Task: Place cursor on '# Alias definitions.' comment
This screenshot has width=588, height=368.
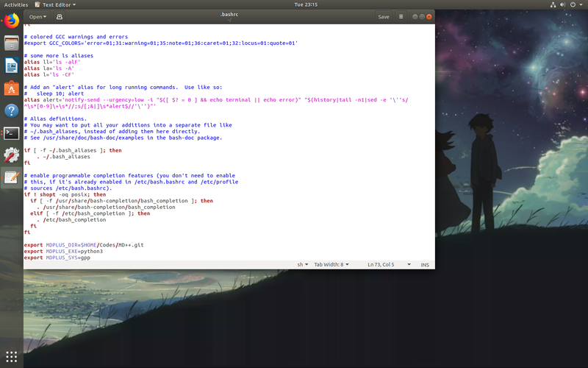Action: (55, 118)
